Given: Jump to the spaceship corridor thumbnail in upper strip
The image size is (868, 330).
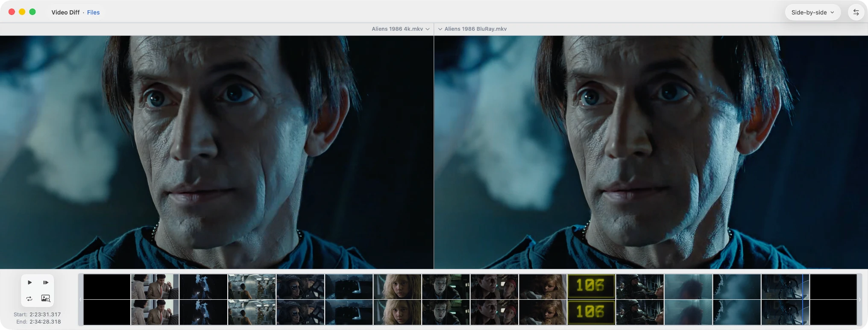Looking at the screenshot, I should (252, 286).
